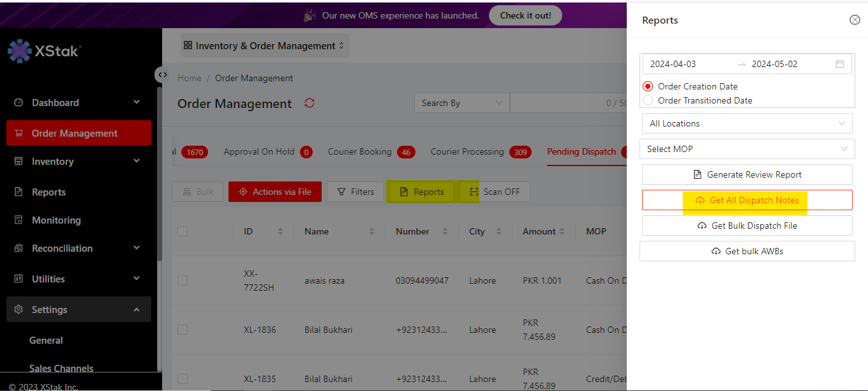
Task: Open the date range calendar icon
Action: [x=840, y=64]
